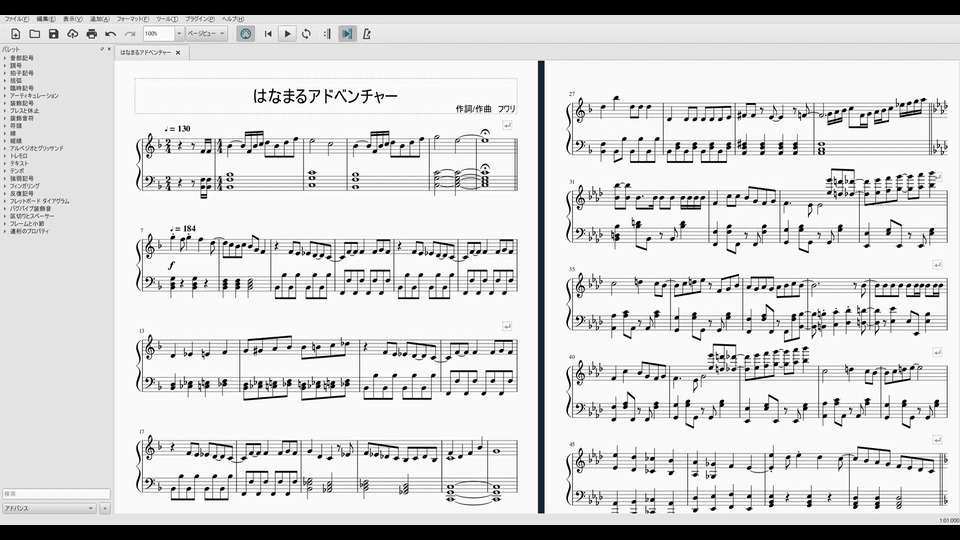Screen dimensions: 960x540
Task: Open the zoom level dropdown arrow
Action: [x=179, y=34]
